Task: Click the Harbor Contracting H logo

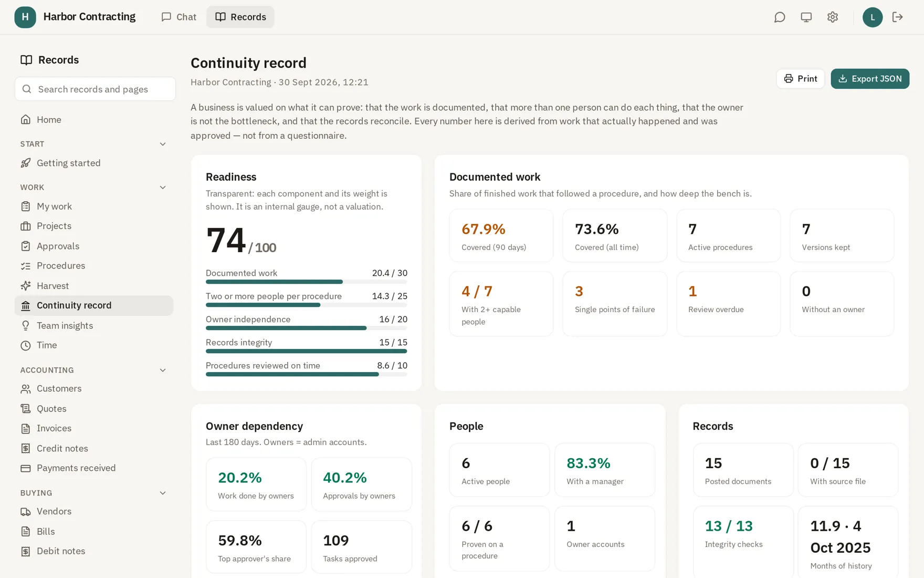Action: 25,17
